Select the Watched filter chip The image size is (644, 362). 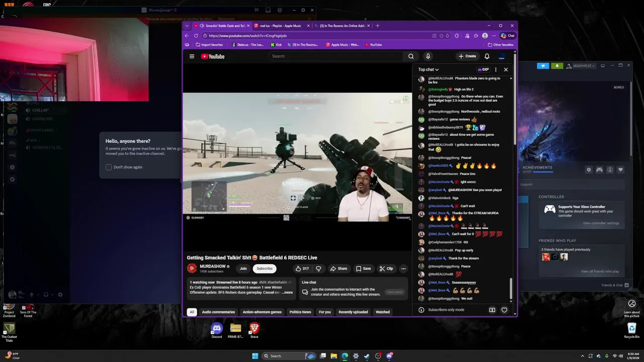383,312
